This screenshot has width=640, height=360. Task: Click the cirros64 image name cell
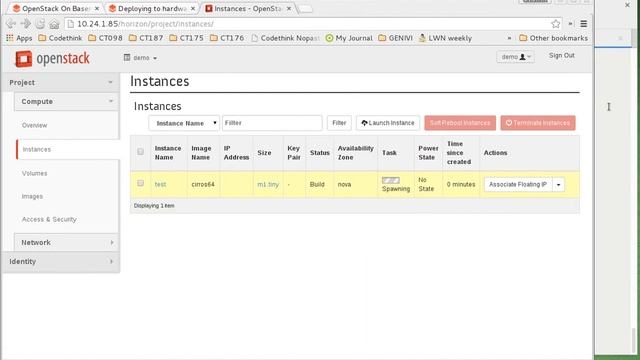(x=203, y=184)
